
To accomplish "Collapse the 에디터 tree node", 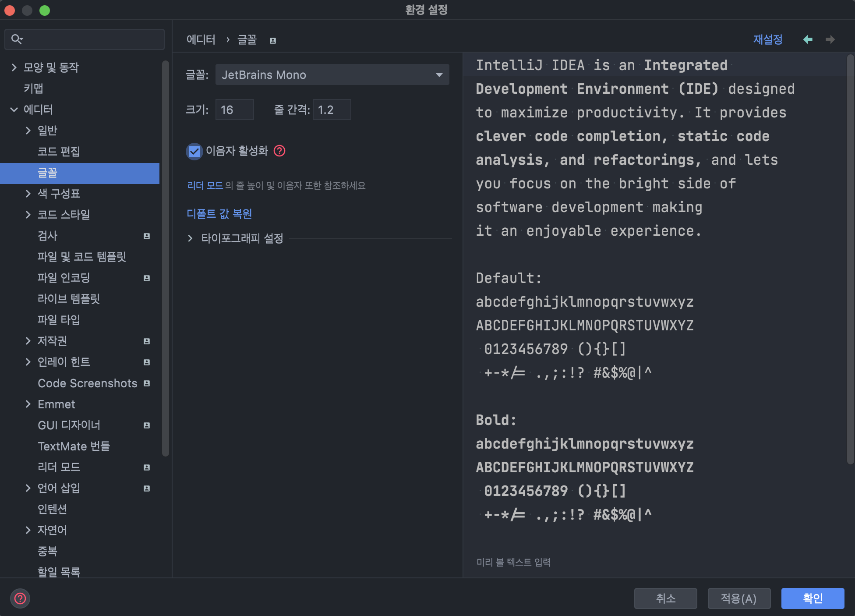I will point(14,110).
